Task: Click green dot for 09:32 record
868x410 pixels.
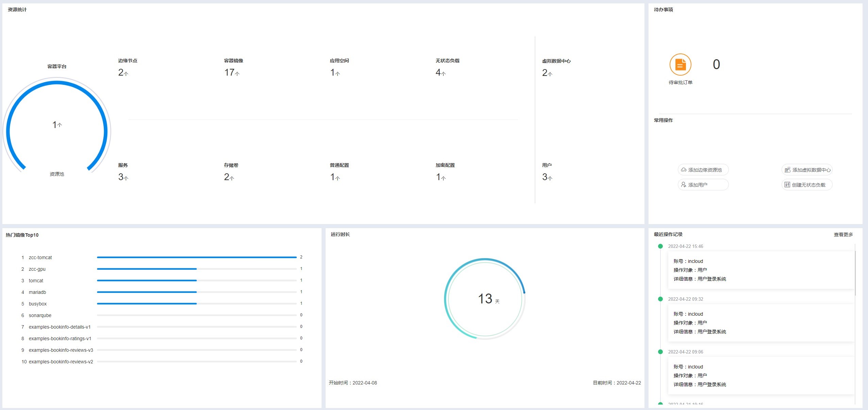Action: point(660,299)
